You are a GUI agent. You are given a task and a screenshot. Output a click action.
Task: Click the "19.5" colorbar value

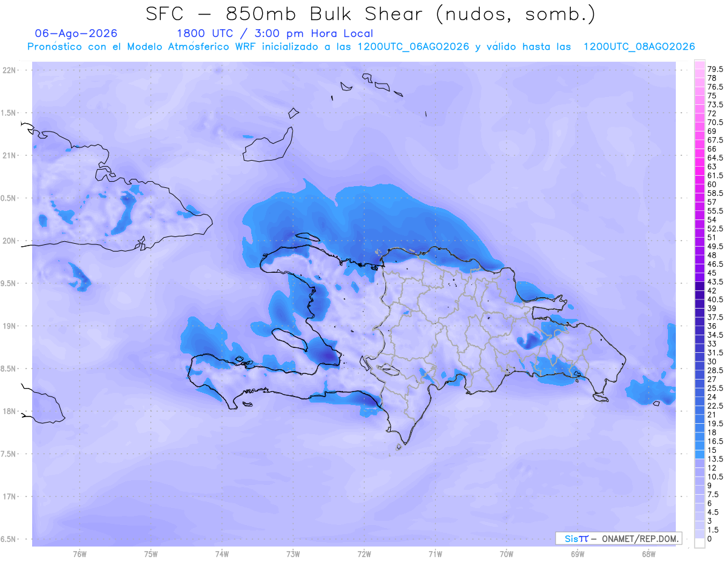click(715, 423)
